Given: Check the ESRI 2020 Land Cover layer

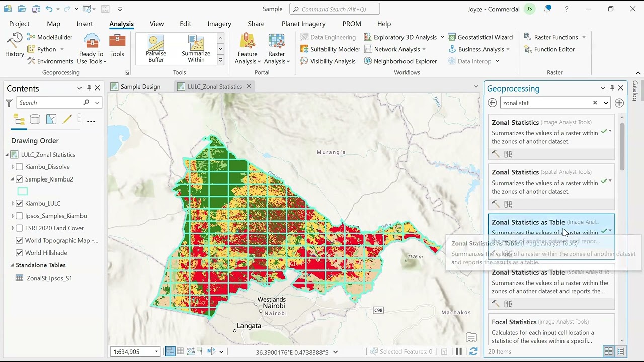Looking at the screenshot, I should [20, 228].
